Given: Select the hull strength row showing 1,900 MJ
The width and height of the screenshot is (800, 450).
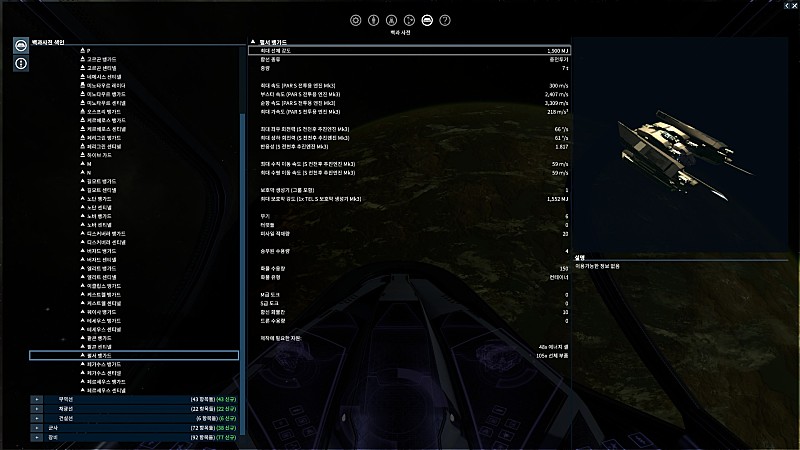Looking at the screenshot, I should pos(409,51).
